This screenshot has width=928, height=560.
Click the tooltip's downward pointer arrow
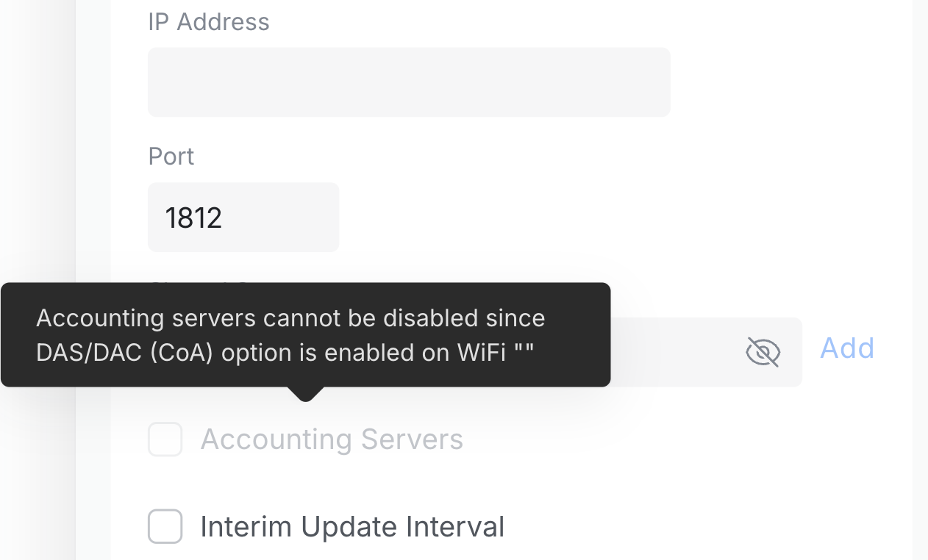click(305, 395)
